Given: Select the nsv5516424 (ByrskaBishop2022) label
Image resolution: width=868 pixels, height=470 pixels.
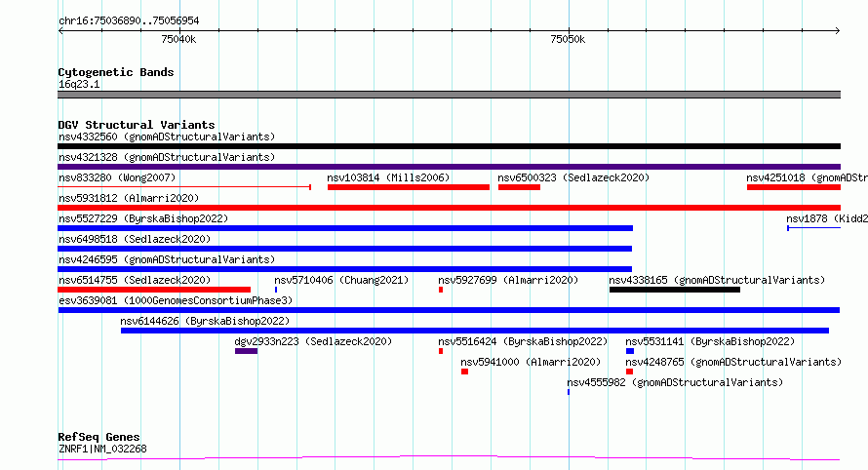Looking at the screenshot, I should [x=523, y=341].
